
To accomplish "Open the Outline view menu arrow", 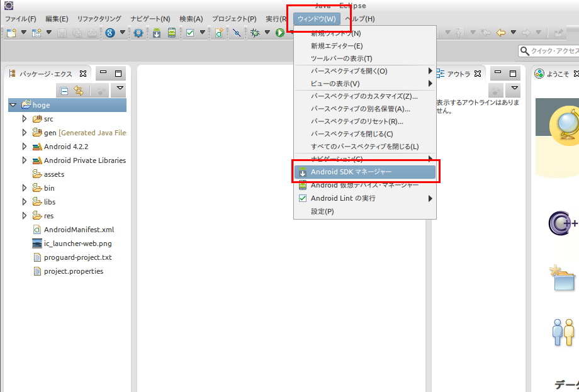I will [x=514, y=88].
